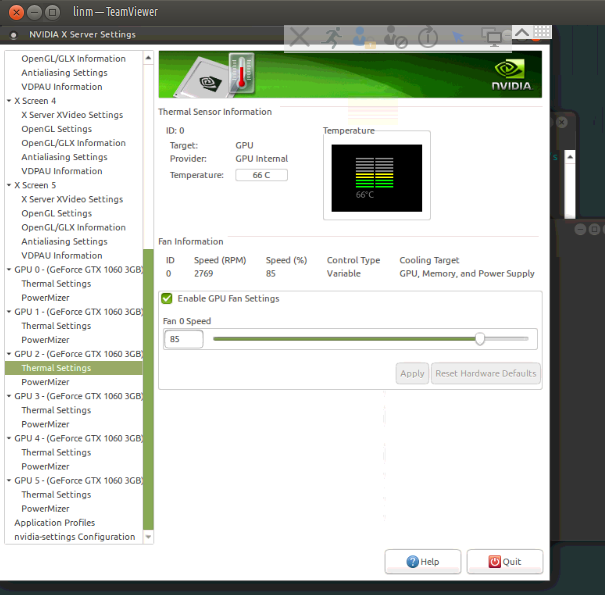605x595 pixels.
Task: Collapse the GPU 3 tree arrow
Action: pyautogui.click(x=9, y=396)
